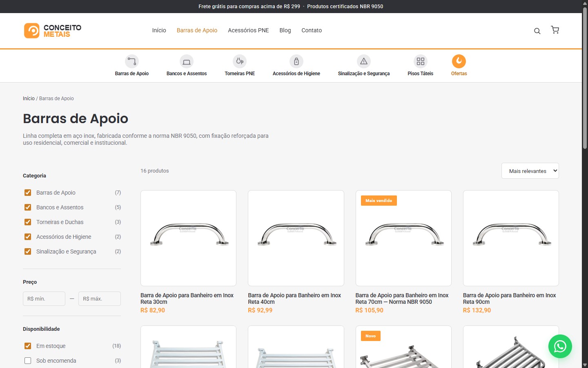Screen dimensions: 588x368
Task: Uncheck the Acessórios de Higiene filter
Action: (28, 237)
